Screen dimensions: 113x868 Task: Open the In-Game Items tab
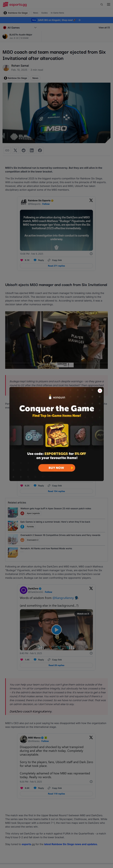pyautogui.click(x=57, y=13)
